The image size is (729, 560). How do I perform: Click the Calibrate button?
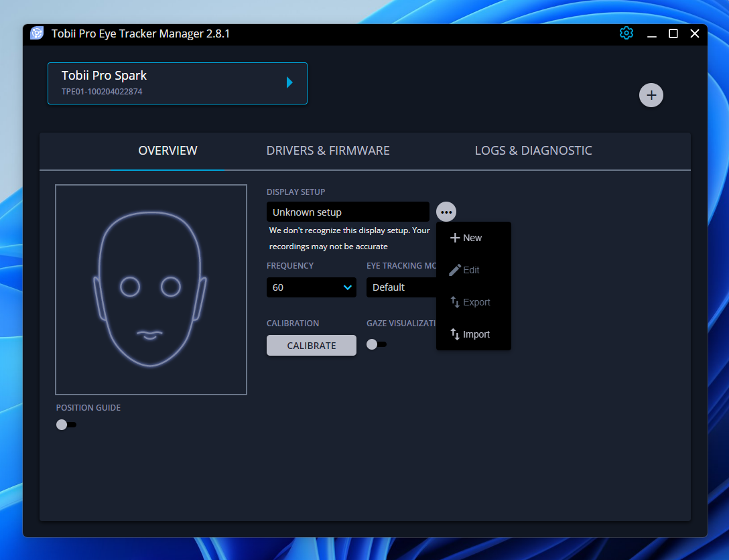tap(312, 345)
